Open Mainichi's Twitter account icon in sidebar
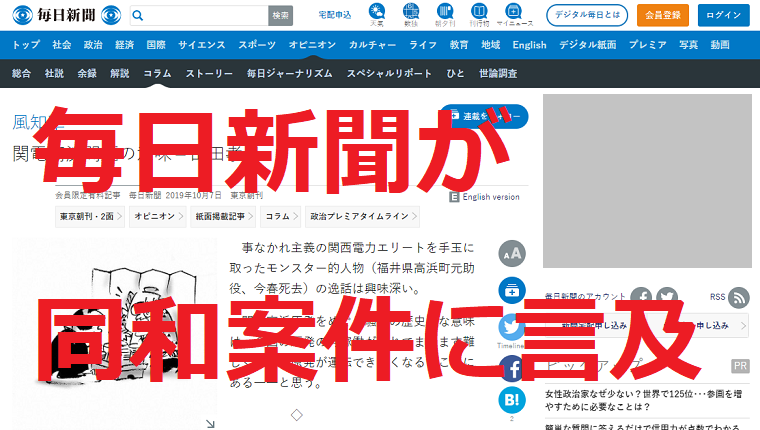 (667, 297)
